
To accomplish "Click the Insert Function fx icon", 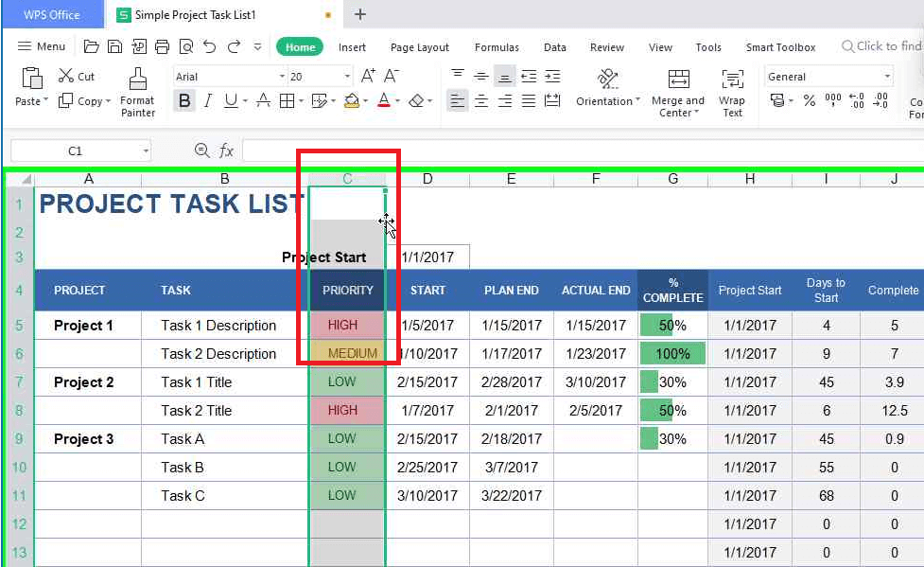I will (x=226, y=151).
